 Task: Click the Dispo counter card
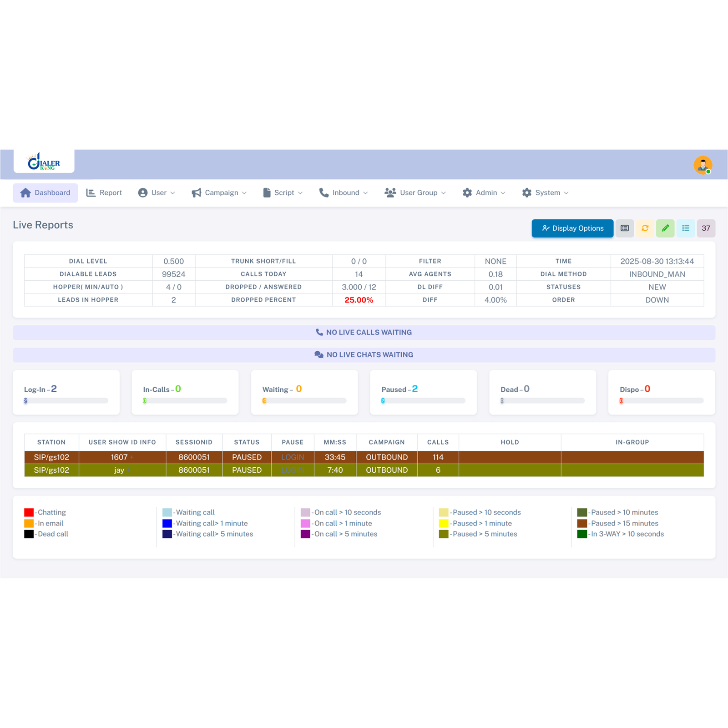click(x=662, y=392)
